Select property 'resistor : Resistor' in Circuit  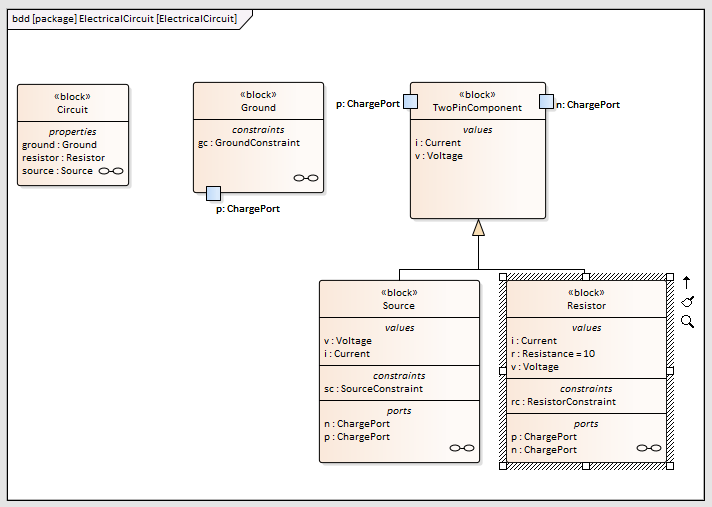tap(63, 158)
